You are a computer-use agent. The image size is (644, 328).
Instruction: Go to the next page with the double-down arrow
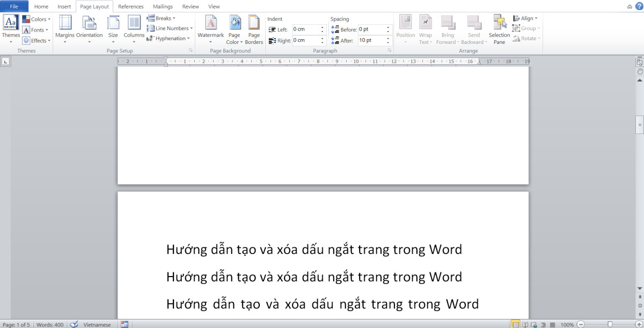(x=640, y=314)
